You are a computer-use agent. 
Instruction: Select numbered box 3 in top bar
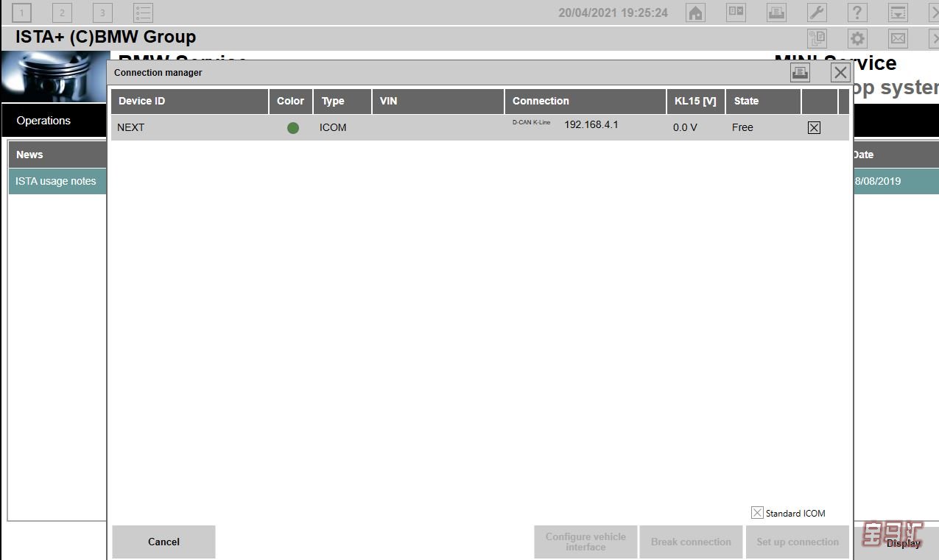point(102,13)
